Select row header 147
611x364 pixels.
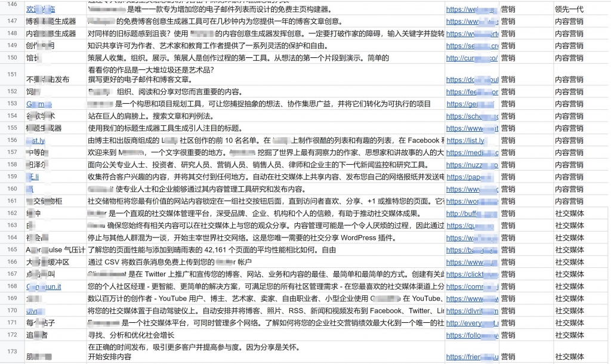pyautogui.click(x=13, y=21)
